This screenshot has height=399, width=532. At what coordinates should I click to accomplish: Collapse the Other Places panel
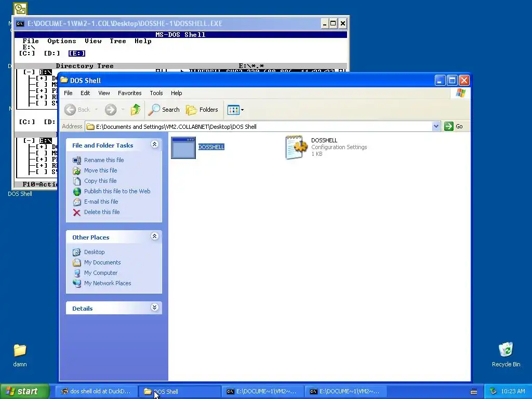155,236
